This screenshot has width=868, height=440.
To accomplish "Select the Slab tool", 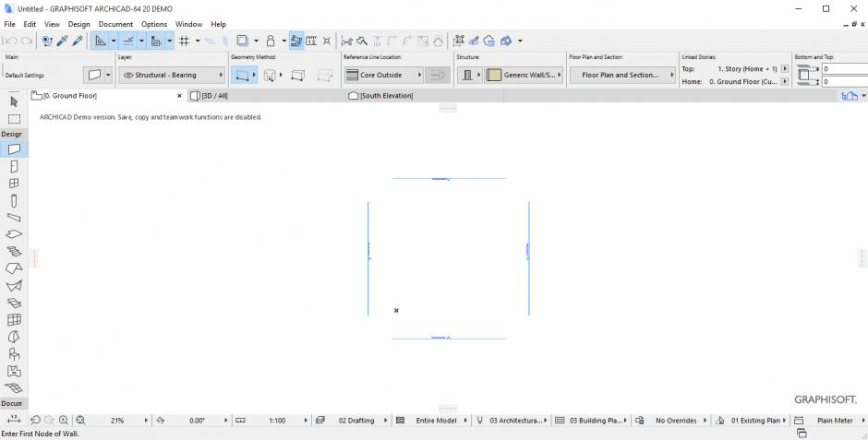I will coord(14,234).
